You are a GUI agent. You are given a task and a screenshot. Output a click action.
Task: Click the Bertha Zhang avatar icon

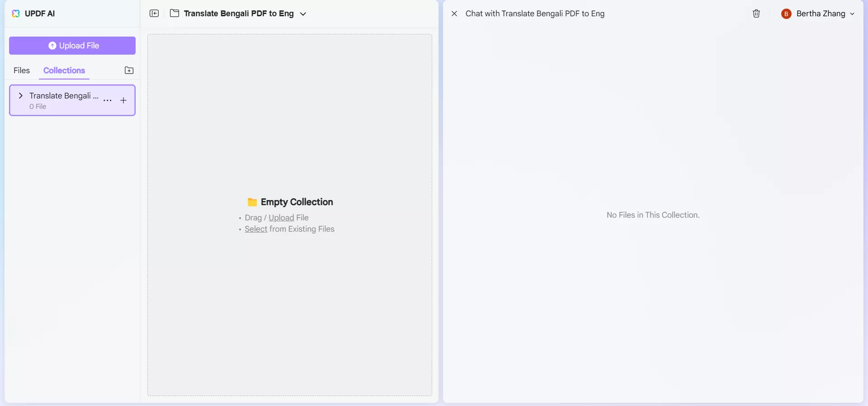(786, 14)
